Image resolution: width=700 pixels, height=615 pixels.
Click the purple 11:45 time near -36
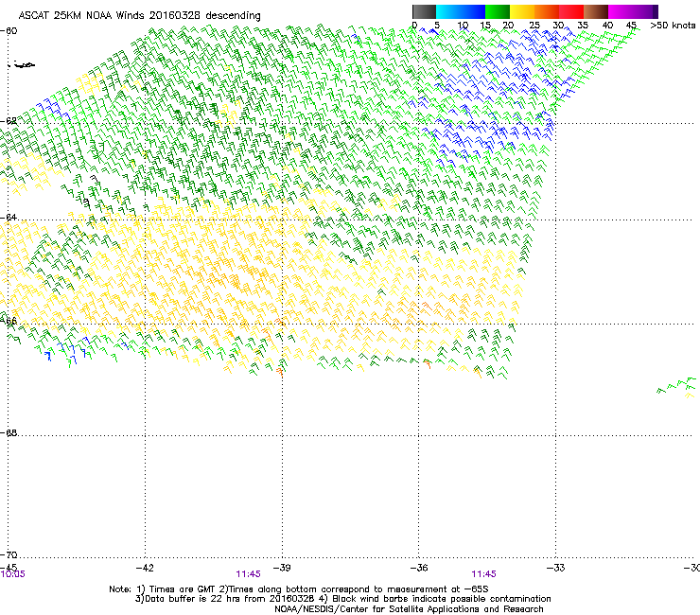click(483, 574)
